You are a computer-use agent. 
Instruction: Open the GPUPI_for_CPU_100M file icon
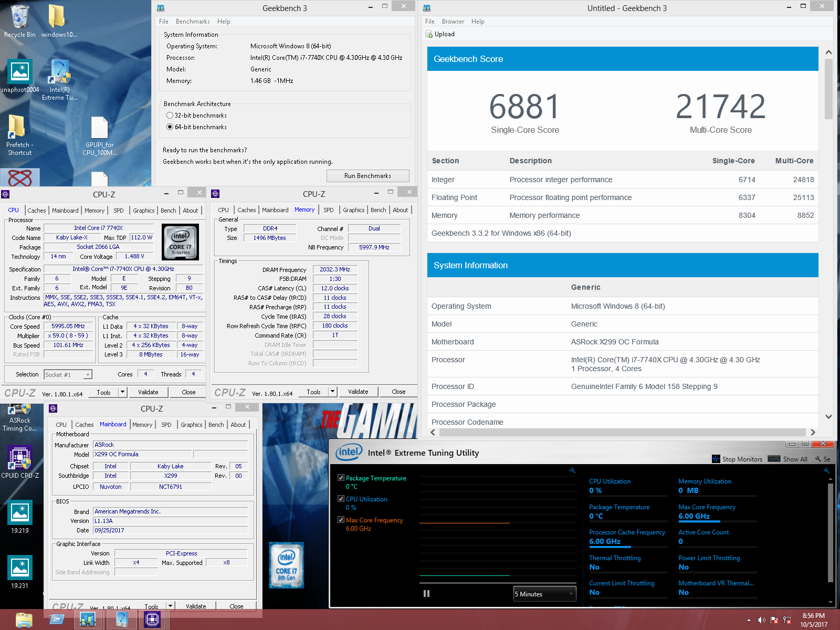tap(99, 136)
